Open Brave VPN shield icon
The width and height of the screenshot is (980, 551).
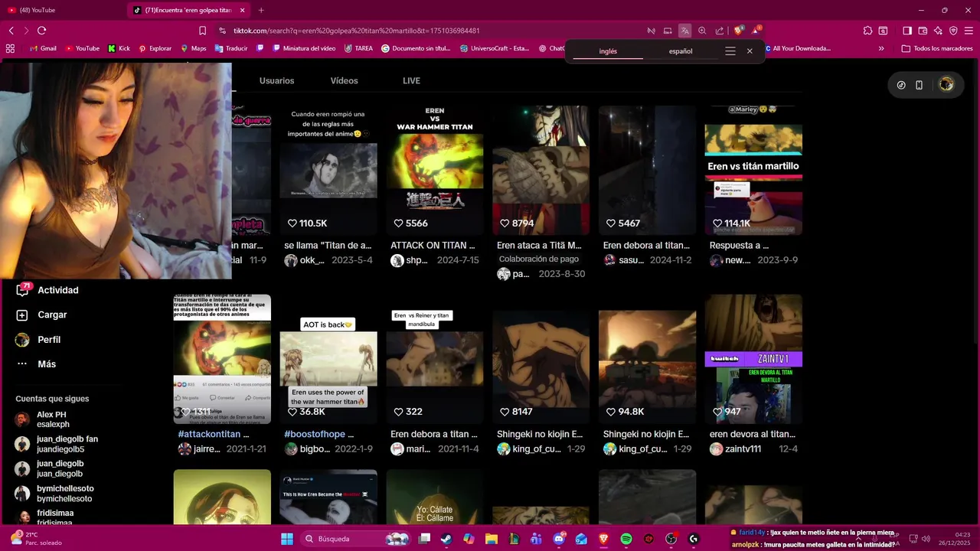pyautogui.click(x=953, y=31)
